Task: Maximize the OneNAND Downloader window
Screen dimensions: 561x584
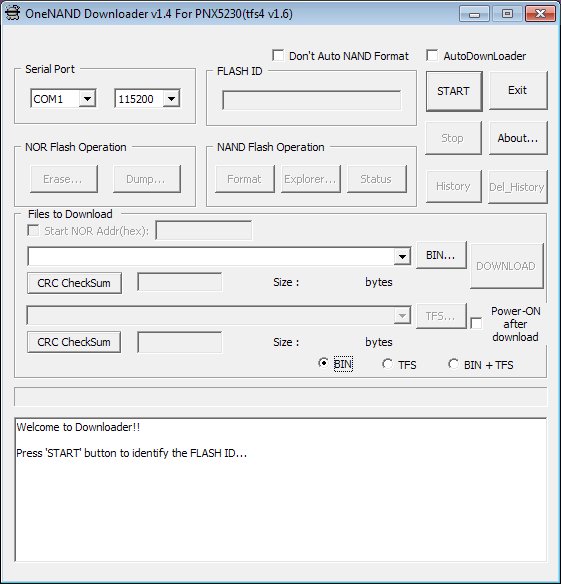Action: click(507, 14)
